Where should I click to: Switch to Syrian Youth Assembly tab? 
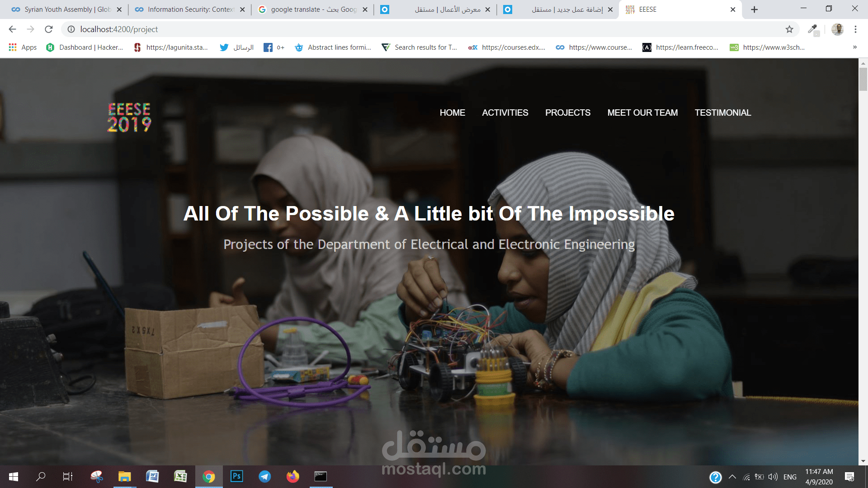pyautogui.click(x=66, y=9)
